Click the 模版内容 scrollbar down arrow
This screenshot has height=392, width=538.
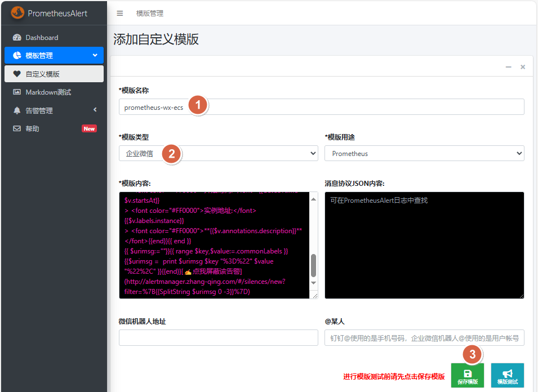click(313, 283)
